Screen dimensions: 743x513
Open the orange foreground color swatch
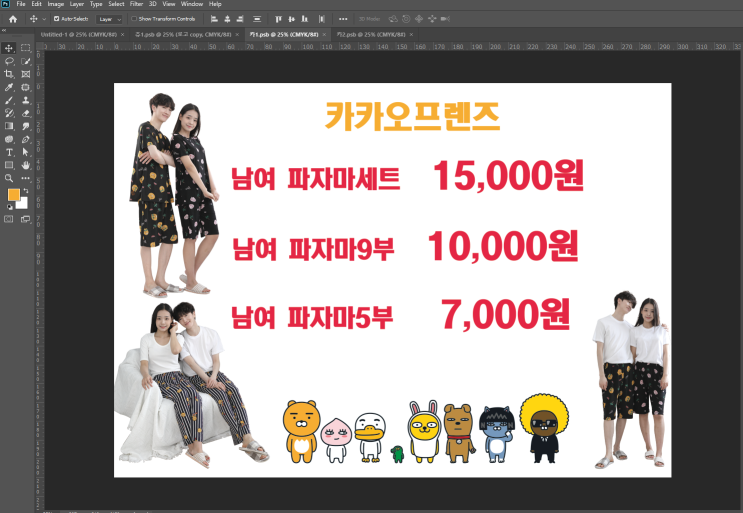pyautogui.click(x=13, y=194)
